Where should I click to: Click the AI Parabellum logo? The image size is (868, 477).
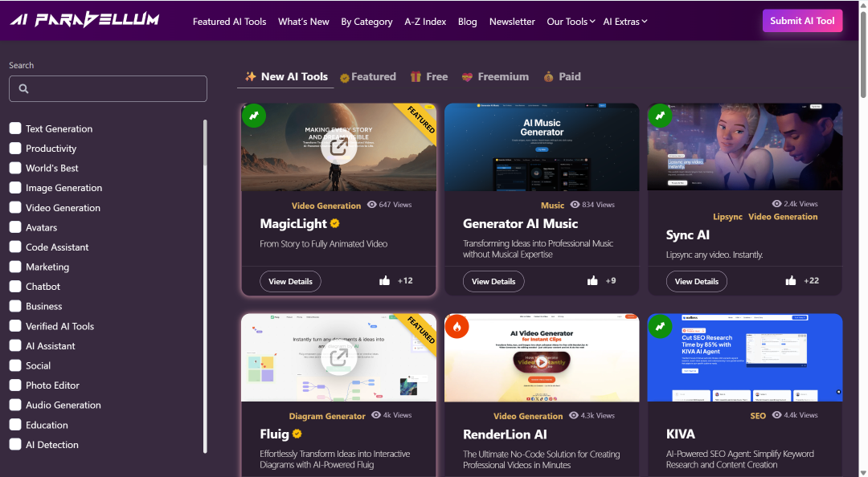coord(84,20)
